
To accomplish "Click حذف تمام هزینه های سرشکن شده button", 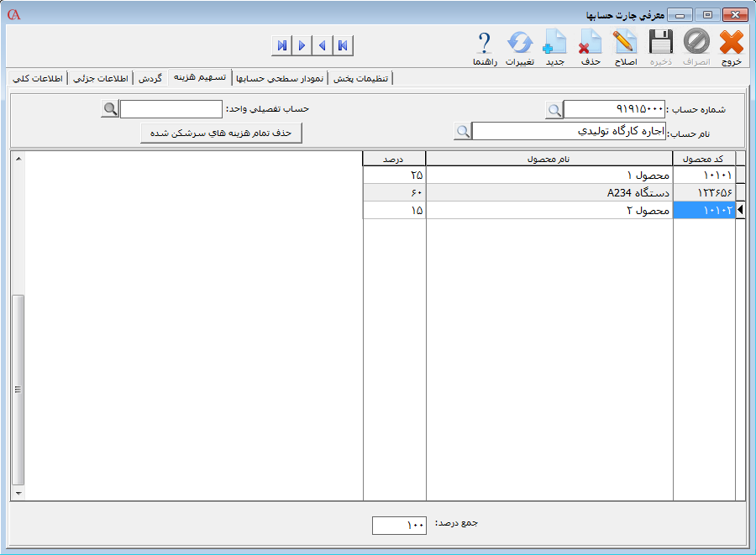I will point(221,133).
